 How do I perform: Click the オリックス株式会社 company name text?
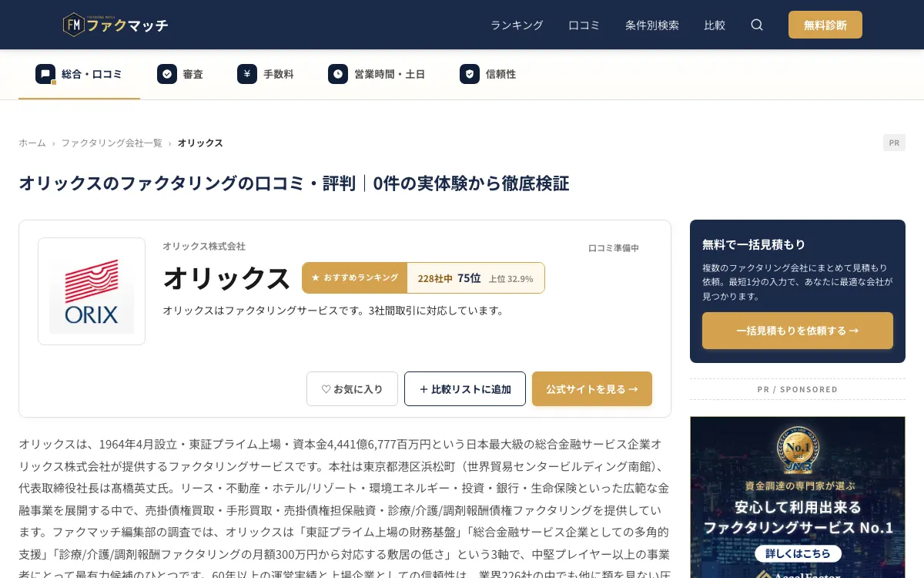(x=204, y=246)
